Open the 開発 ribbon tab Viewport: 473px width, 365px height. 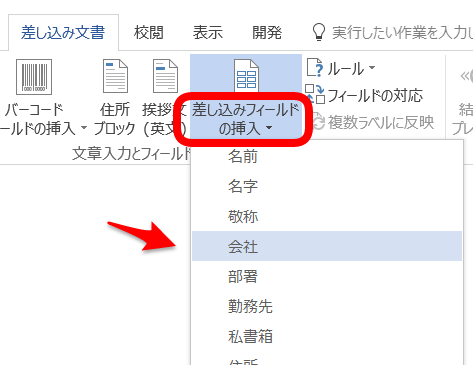coord(267,32)
